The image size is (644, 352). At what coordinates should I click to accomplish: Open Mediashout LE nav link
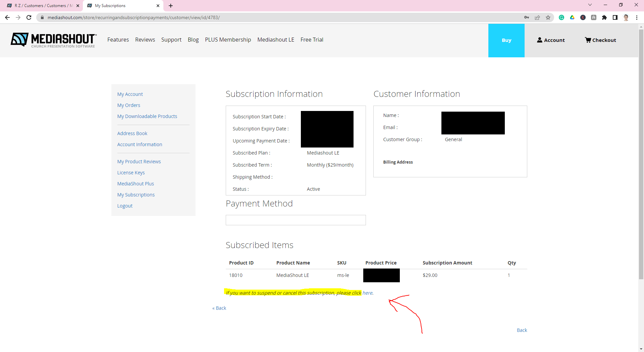(x=276, y=40)
